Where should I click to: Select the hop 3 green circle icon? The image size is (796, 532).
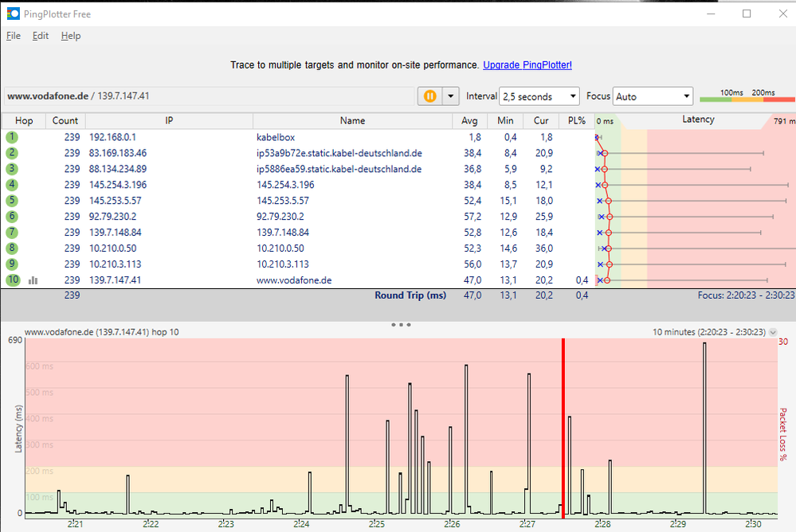(x=12, y=169)
